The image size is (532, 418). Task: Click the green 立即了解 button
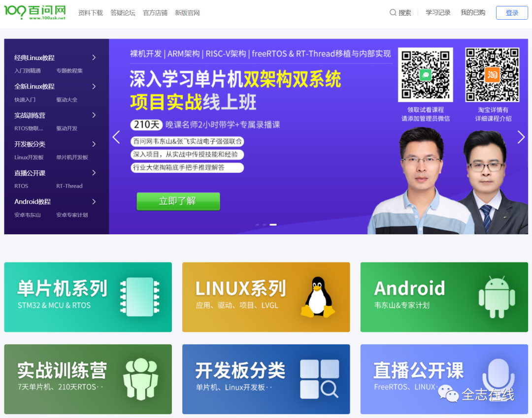(178, 201)
